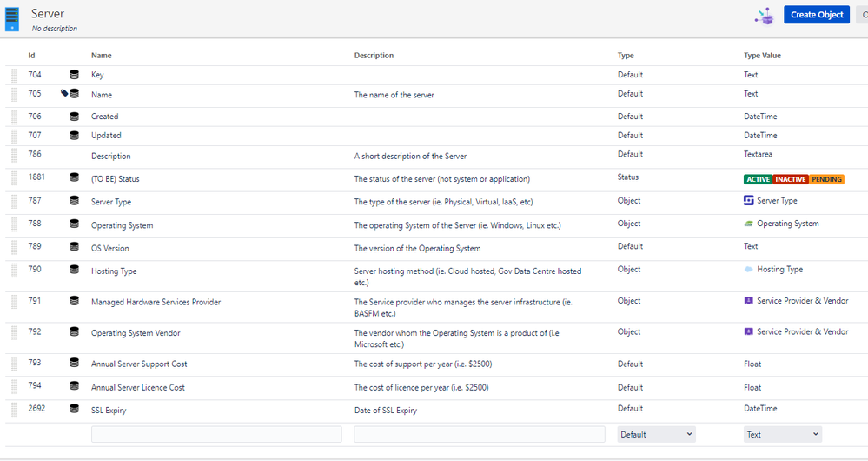868x461 pixels.
Task: Grab the drag handle of row 704
Action: [14, 76]
